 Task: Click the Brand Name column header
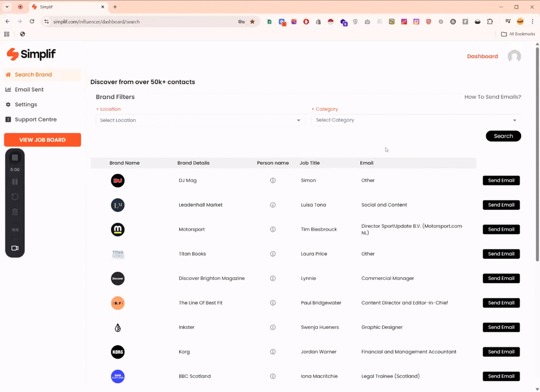coord(124,163)
